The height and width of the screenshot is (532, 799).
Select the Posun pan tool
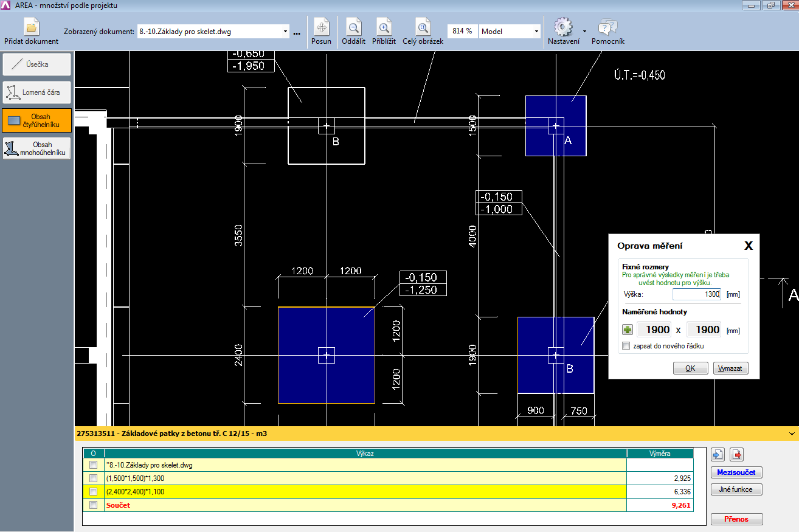[321, 27]
